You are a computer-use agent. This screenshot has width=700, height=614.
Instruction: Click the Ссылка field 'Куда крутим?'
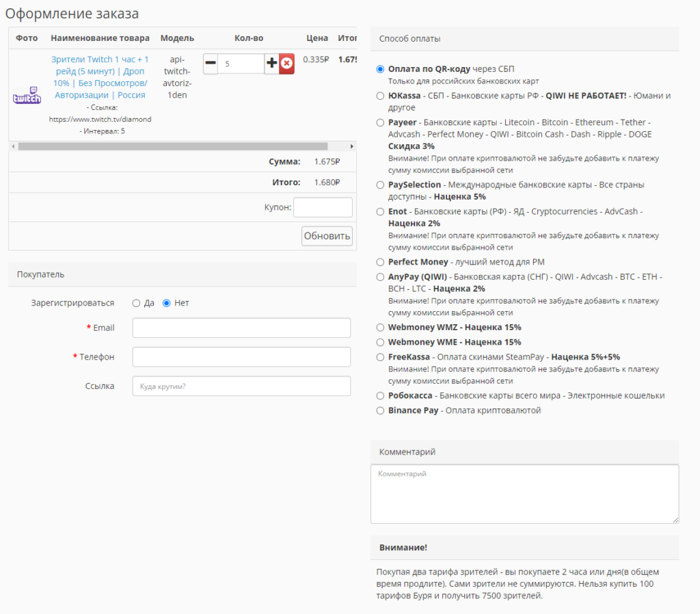point(241,386)
